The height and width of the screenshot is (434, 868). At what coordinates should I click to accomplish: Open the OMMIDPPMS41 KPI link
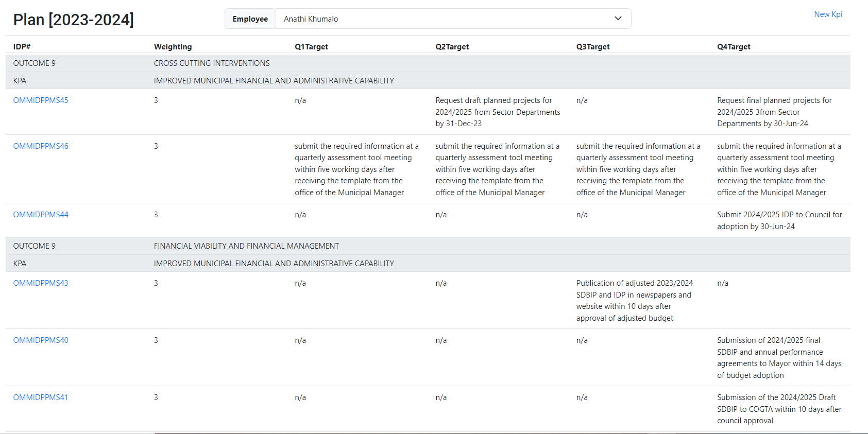click(x=41, y=397)
